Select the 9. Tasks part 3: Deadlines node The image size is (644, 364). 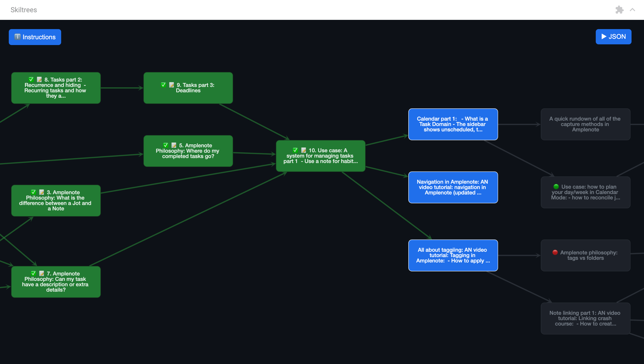[188, 88]
